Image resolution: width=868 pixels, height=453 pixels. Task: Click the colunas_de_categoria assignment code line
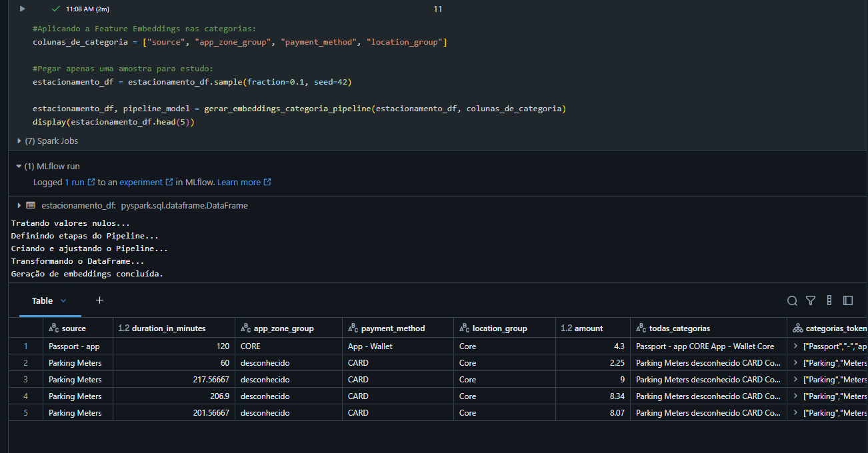[240, 42]
